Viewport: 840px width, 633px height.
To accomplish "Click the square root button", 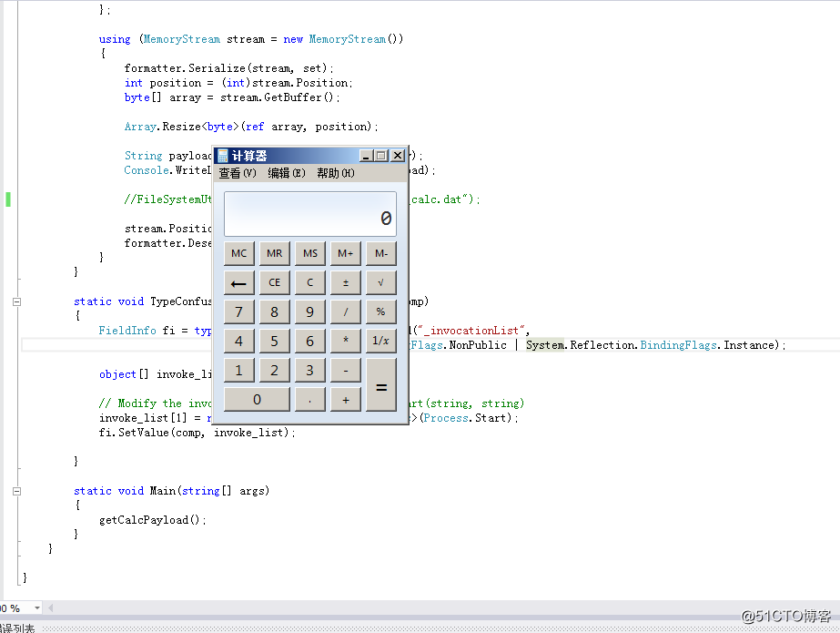I will (x=381, y=282).
